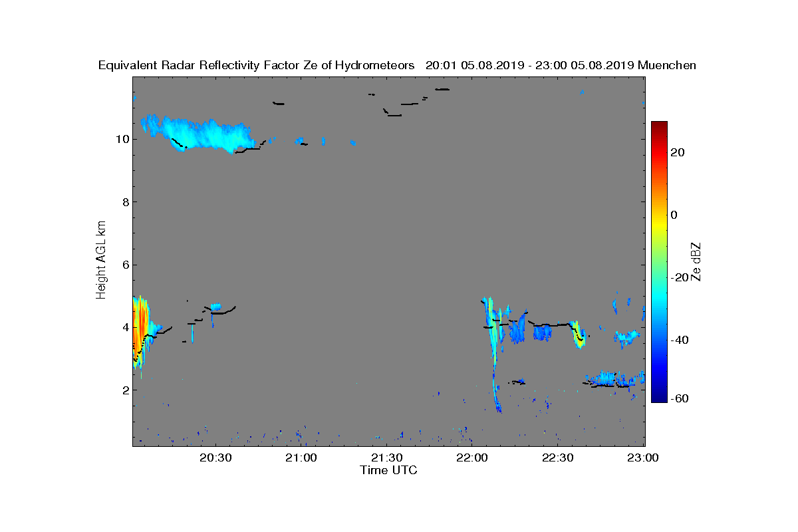Click the colorbar value -40

(680, 340)
